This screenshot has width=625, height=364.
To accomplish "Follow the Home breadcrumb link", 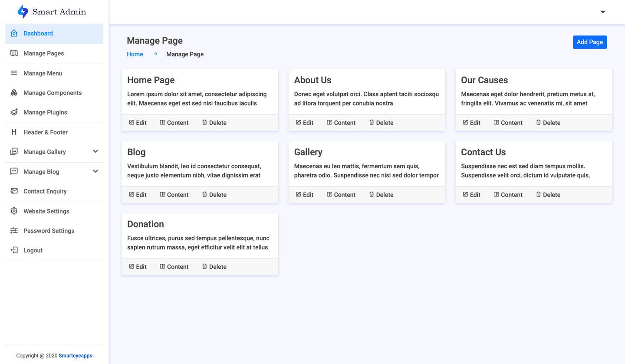I will (x=135, y=54).
